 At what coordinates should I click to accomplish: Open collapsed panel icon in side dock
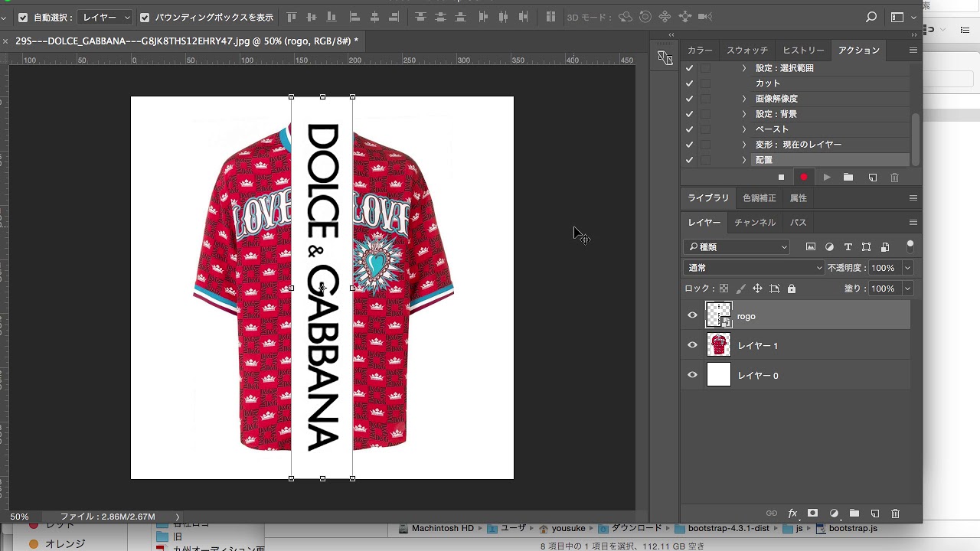click(665, 57)
